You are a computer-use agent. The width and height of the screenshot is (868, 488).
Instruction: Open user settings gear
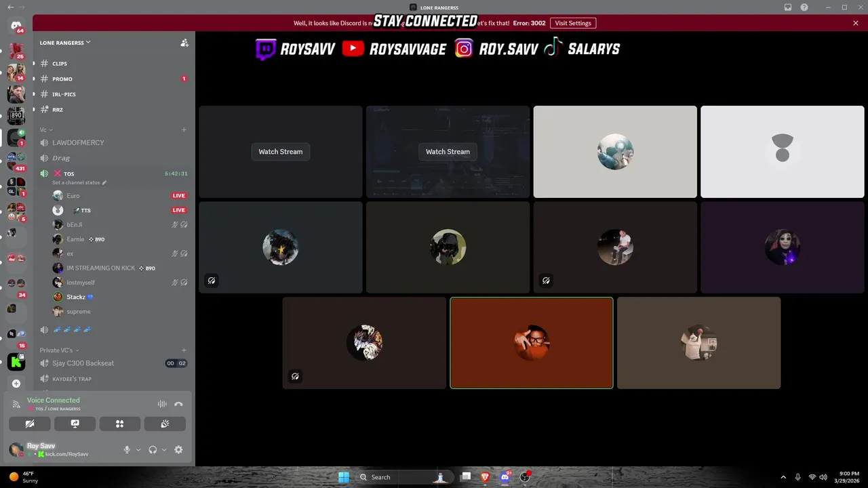pos(178,449)
